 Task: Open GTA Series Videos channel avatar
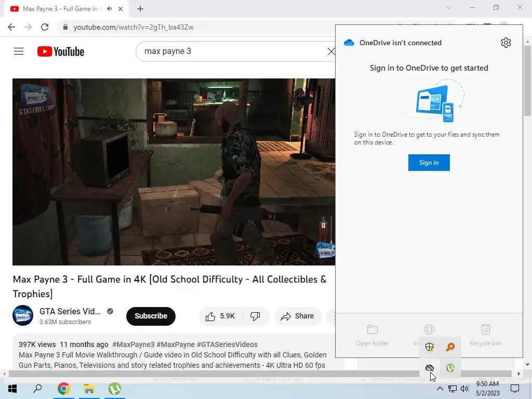tap(23, 315)
